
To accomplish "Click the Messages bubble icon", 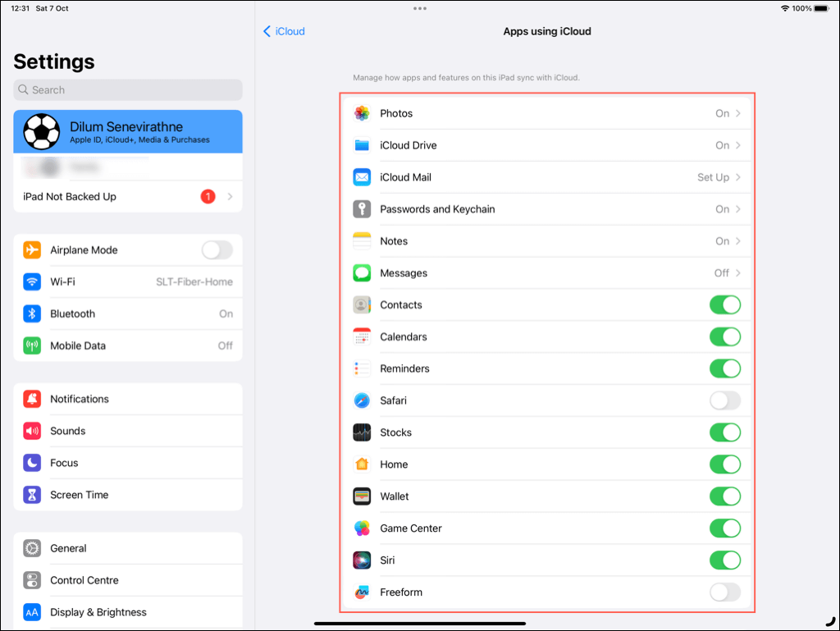I will (x=362, y=273).
